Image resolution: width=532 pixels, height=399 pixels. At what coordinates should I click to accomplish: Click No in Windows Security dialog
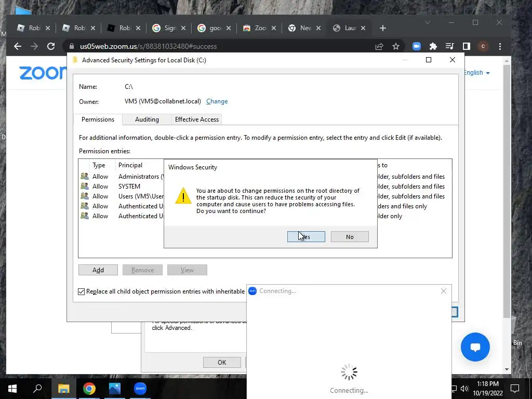click(x=350, y=237)
